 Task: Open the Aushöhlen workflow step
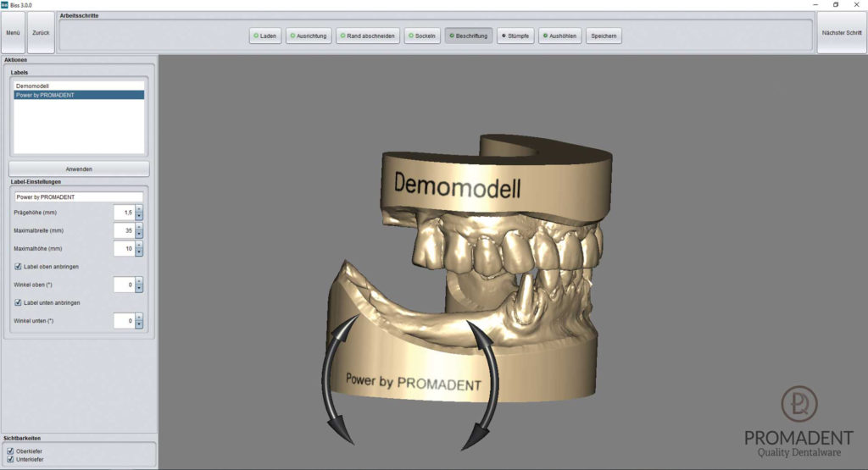tap(559, 36)
